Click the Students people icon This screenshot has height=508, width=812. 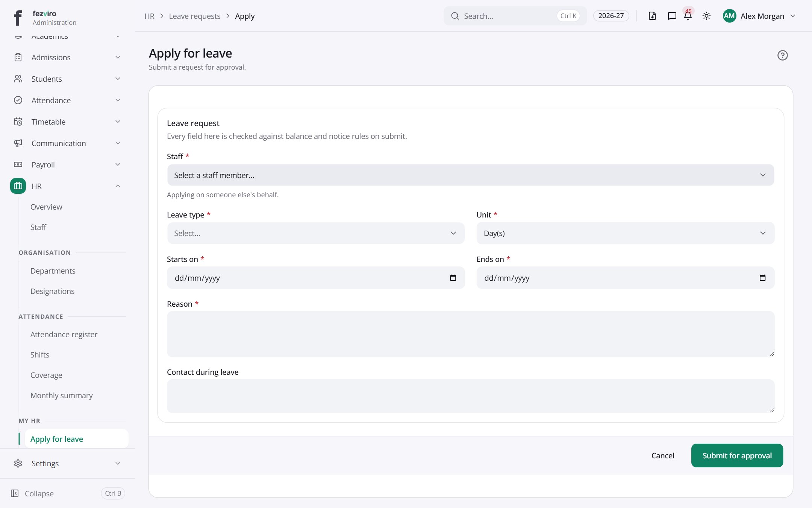coord(18,79)
